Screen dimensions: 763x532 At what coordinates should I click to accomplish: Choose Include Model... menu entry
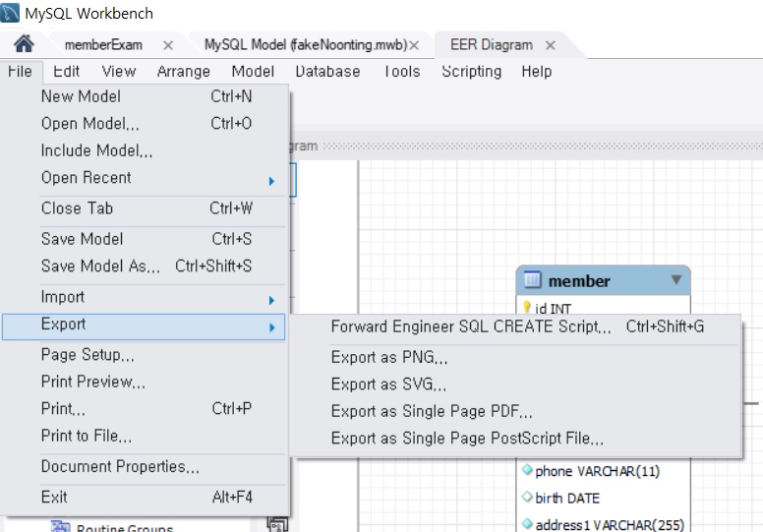click(144, 150)
